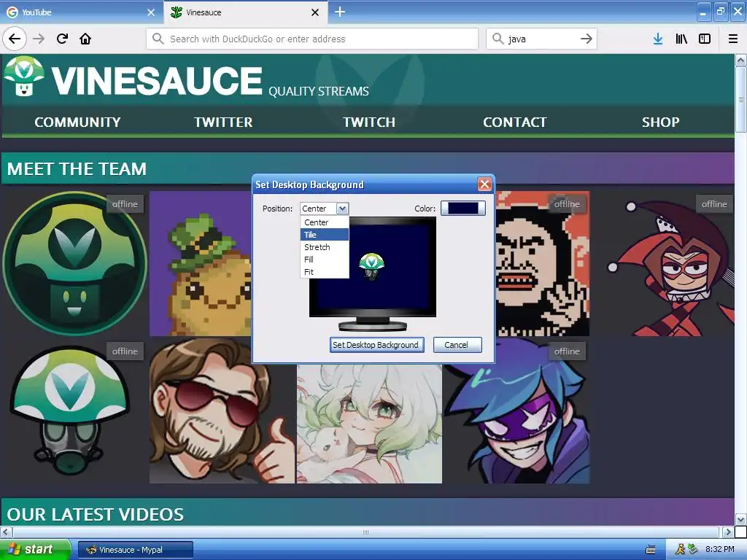The height and width of the screenshot is (560, 747).
Task: Choose Tile from the position list
Action: (325, 235)
